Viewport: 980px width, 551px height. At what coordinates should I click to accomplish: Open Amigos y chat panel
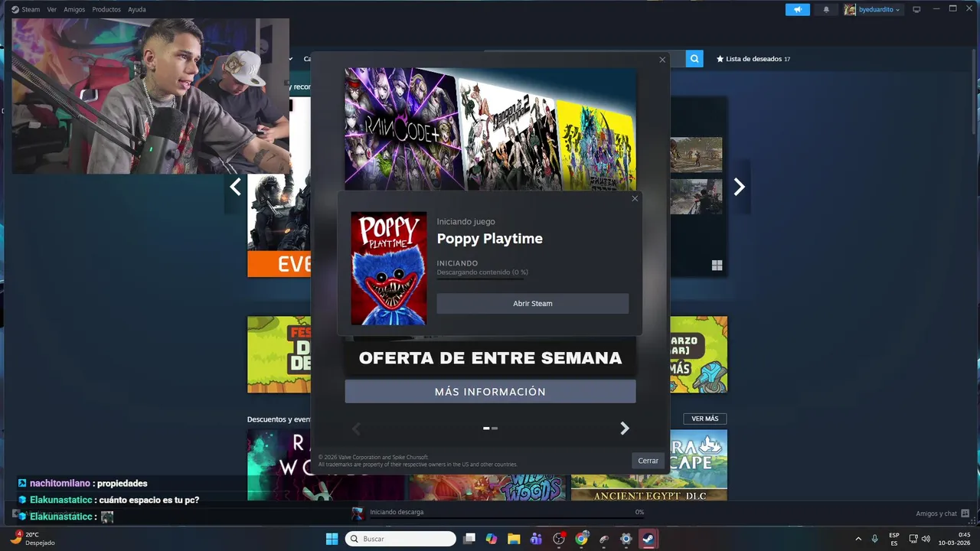[942, 514]
